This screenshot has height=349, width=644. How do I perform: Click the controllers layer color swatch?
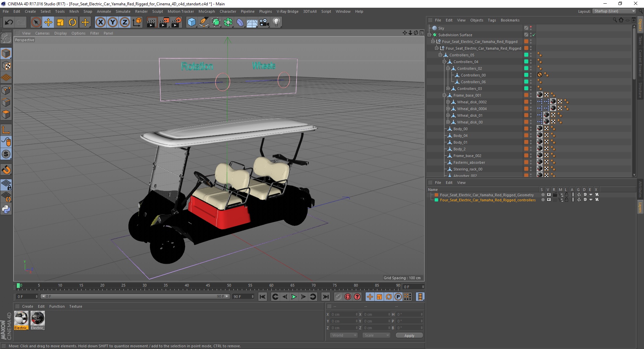click(x=436, y=200)
